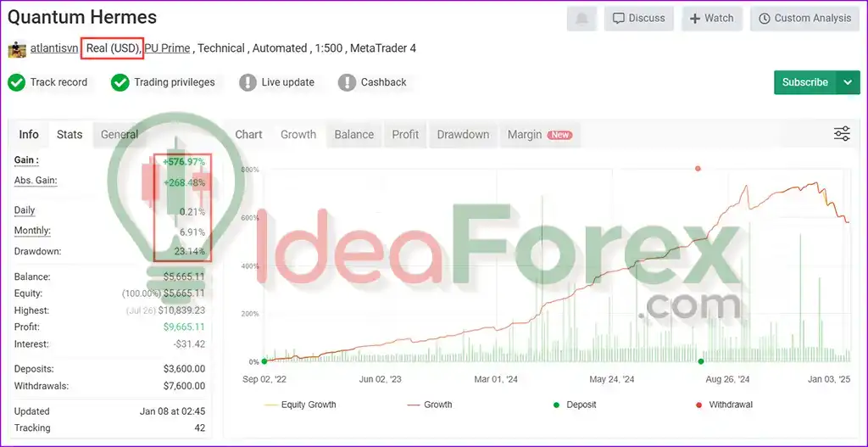Click the Trading privileges checkmark icon
Viewport: 868px width, 447px height.
click(x=120, y=82)
